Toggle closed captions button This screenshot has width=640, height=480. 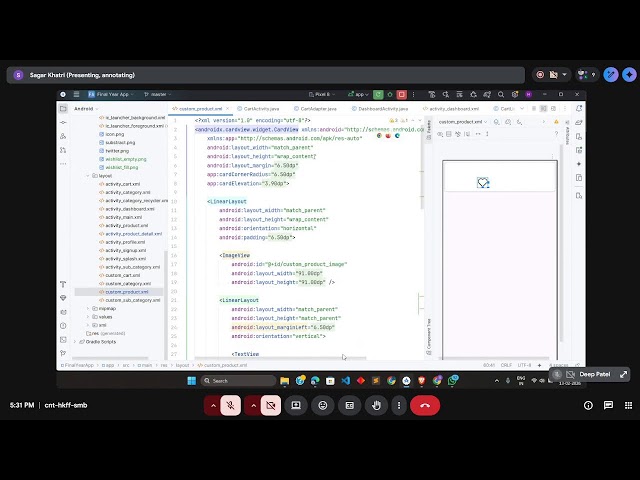coord(349,405)
